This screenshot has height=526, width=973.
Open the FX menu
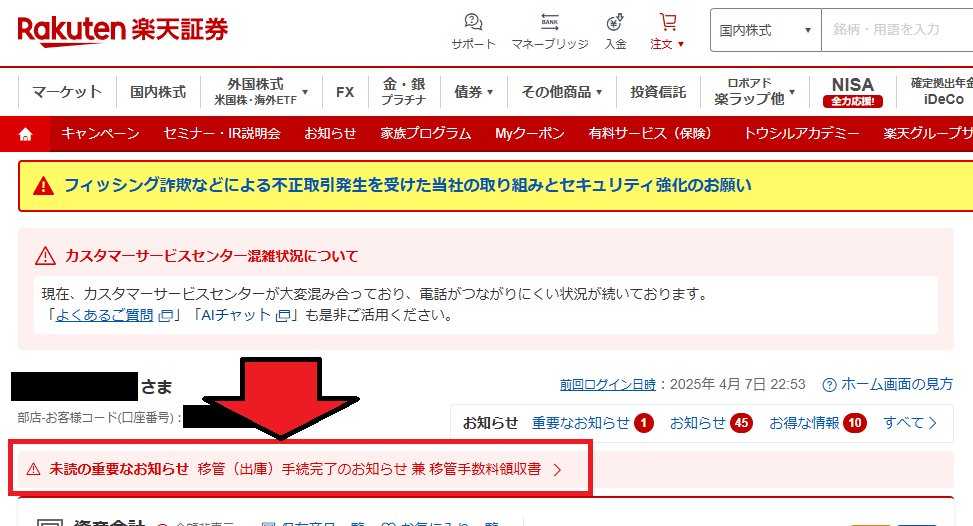coord(345,92)
